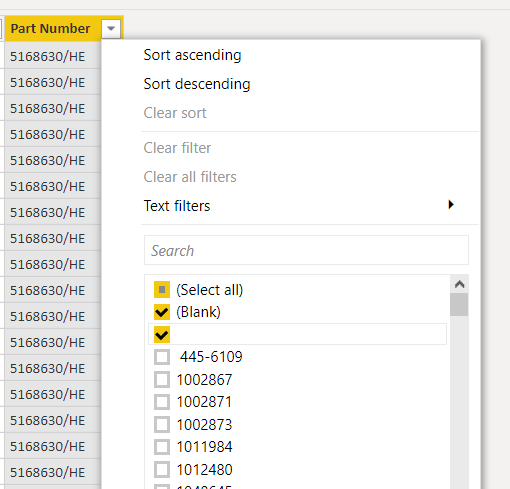Select the first 5168630/HE cell
This screenshot has width=510, height=489.
coord(53,56)
